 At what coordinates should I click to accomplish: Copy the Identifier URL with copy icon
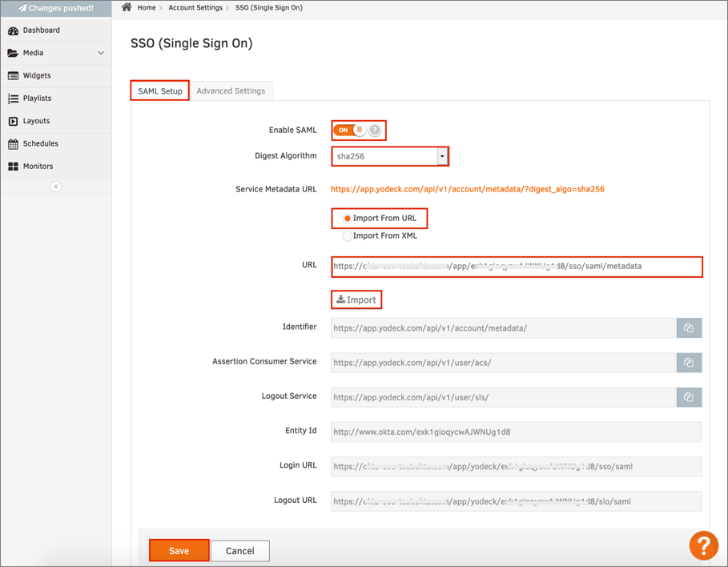coord(689,328)
